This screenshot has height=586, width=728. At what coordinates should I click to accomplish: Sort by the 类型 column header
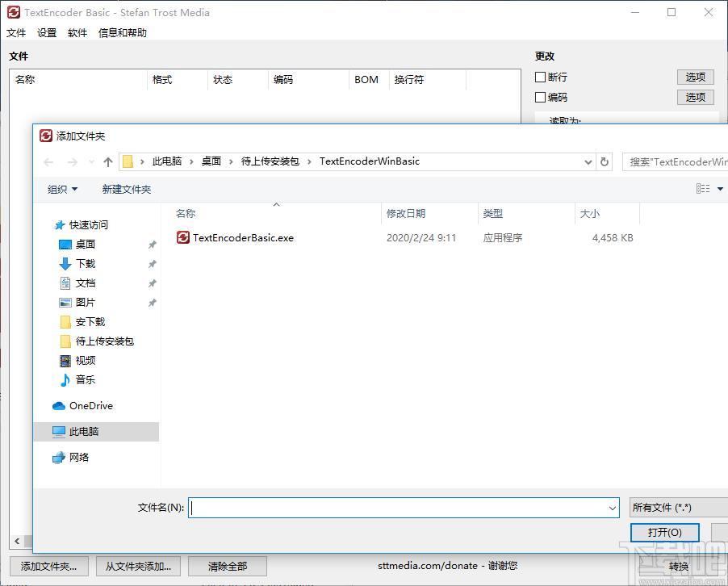526,214
